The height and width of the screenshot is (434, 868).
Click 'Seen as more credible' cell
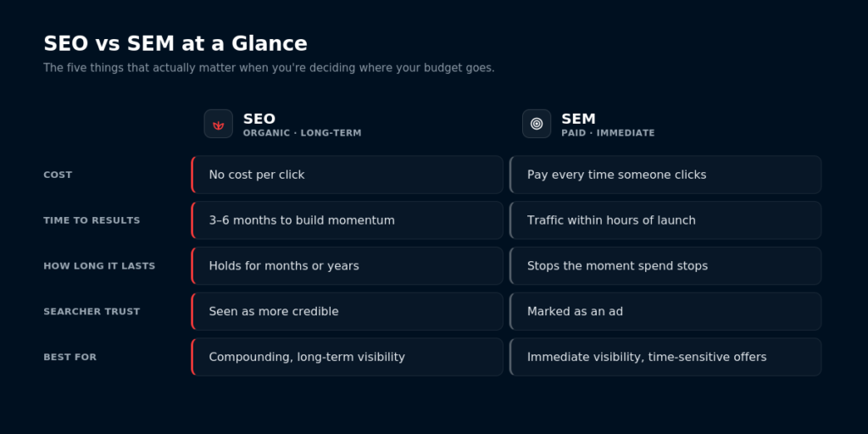pyautogui.click(x=347, y=312)
